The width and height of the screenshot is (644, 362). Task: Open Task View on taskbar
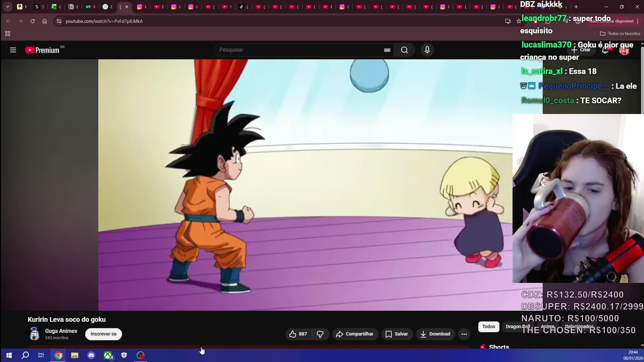[x=41, y=355]
